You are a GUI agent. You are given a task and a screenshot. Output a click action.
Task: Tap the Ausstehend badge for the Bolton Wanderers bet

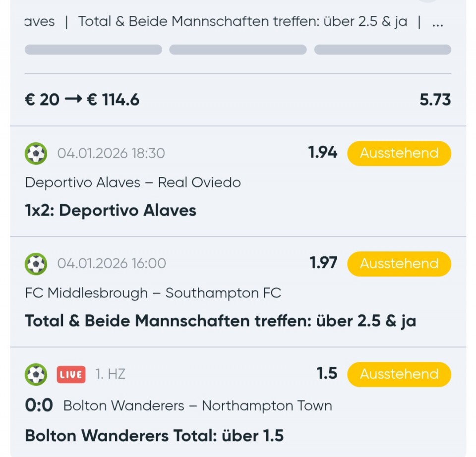(399, 374)
